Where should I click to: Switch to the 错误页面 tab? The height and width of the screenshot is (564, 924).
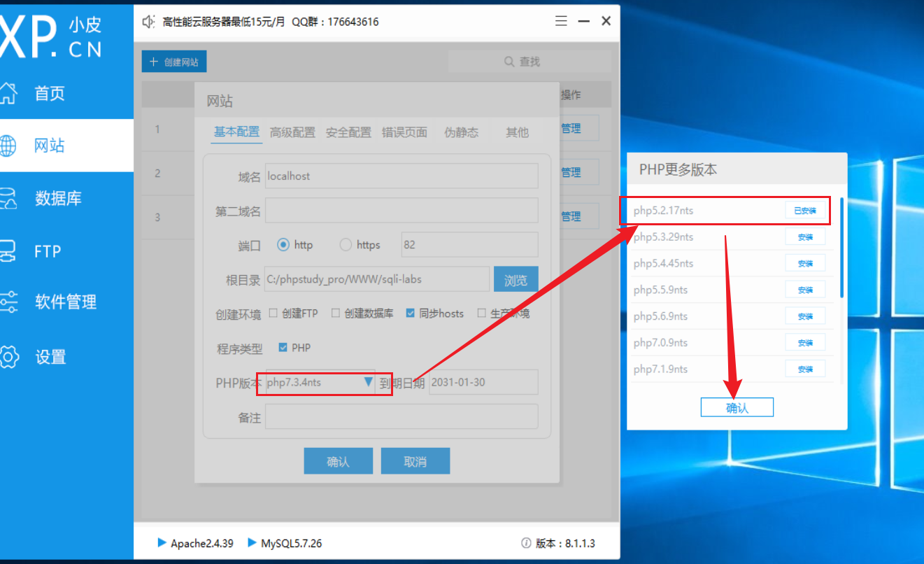click(404, 132)
